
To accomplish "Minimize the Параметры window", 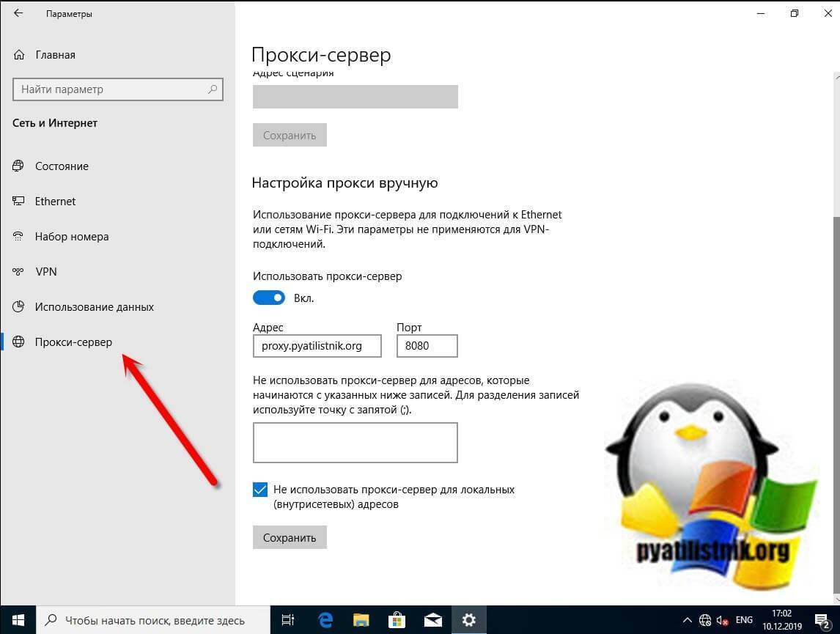I will pyautogui.click(x=761, y=13).
